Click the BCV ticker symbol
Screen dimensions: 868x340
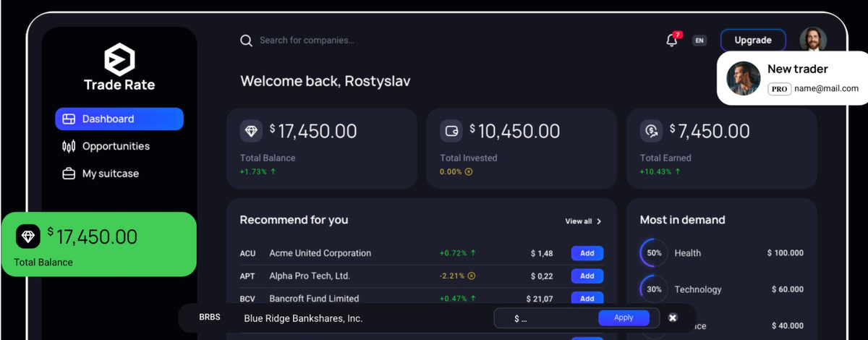coord(247,298)
